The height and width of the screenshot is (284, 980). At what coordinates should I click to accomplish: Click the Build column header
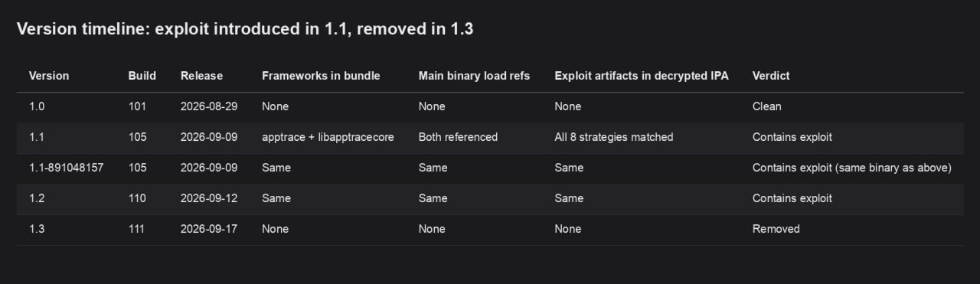142,76
